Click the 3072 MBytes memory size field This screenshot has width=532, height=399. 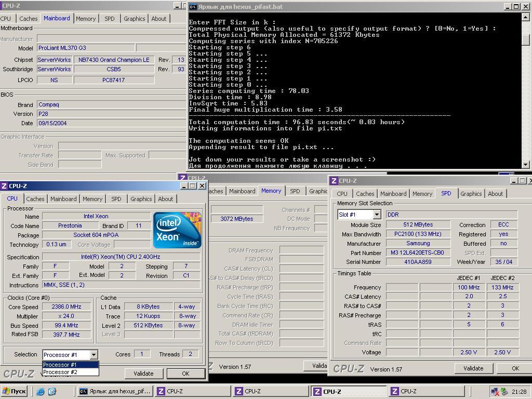pyautogui.click(x=237, y=219)
